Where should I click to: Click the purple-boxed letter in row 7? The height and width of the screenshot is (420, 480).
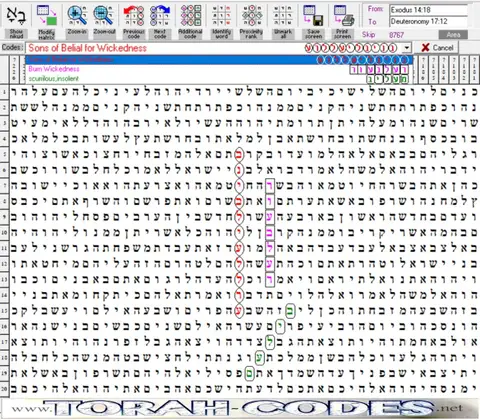point(270,186)
